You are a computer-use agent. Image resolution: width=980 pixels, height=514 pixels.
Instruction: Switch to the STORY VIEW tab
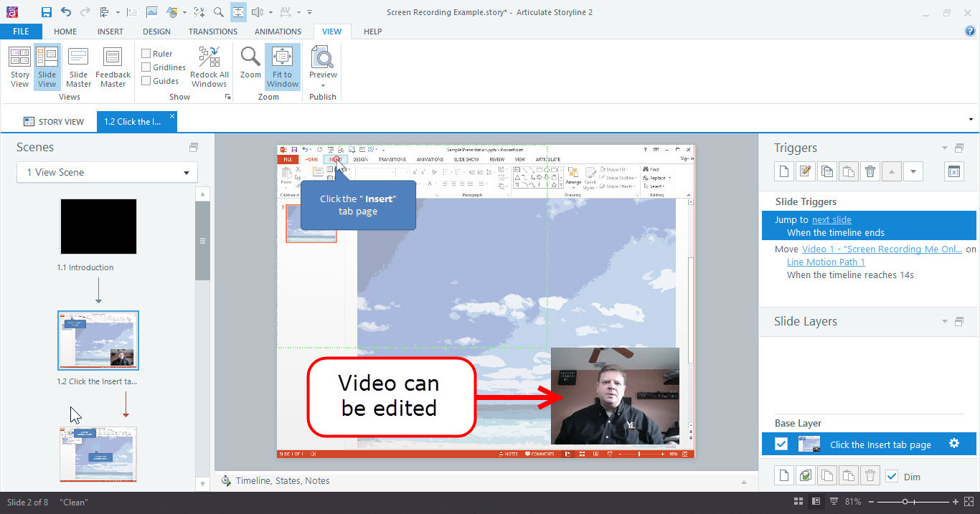tap(54, 122)
